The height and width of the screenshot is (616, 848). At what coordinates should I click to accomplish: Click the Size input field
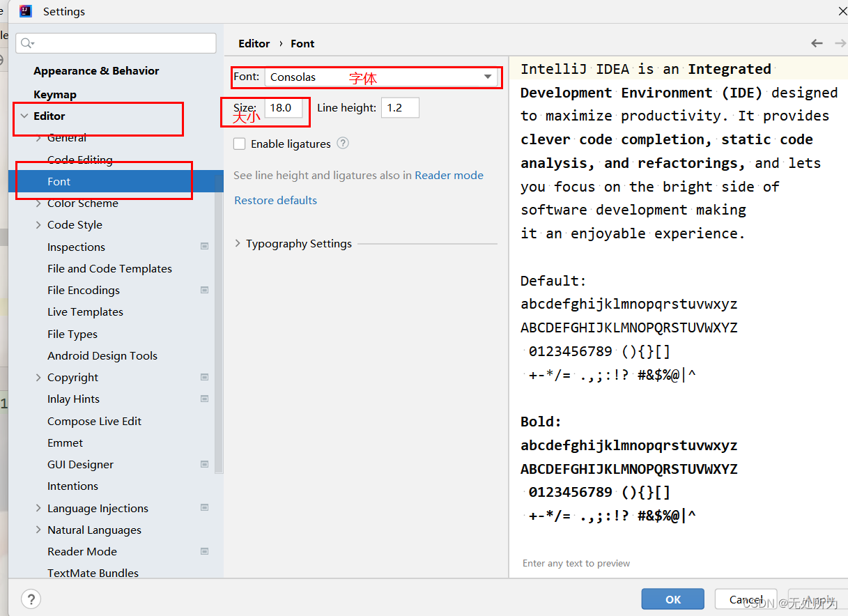click(284, 108)
